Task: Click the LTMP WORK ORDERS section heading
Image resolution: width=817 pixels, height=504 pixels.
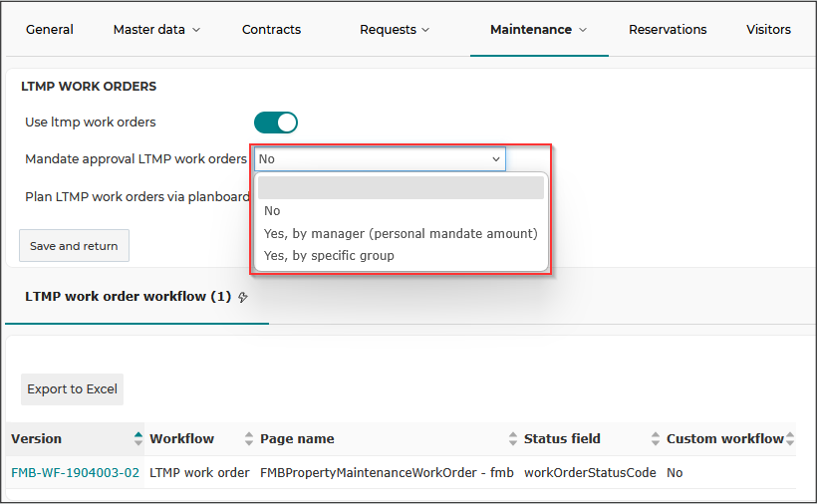Action: tap(89, 87)
